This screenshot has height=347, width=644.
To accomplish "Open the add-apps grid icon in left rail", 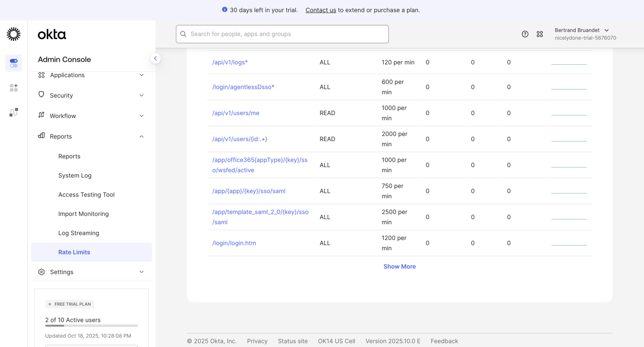I will tap(14, 88).
